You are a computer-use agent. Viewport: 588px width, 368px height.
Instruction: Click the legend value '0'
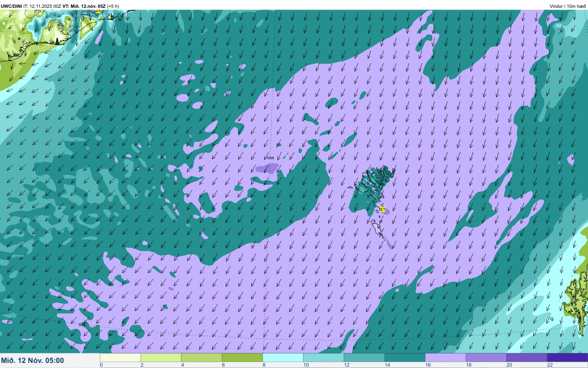(101, 365)
